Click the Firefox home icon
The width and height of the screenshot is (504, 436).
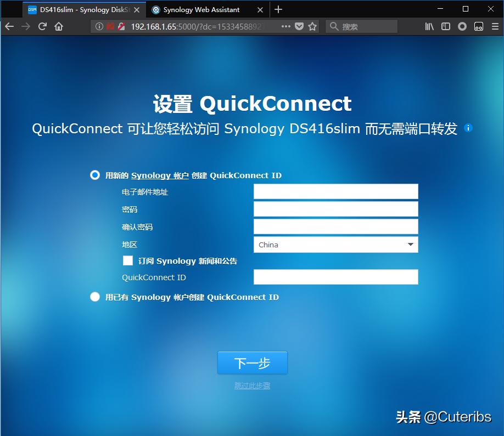point(59,26)
